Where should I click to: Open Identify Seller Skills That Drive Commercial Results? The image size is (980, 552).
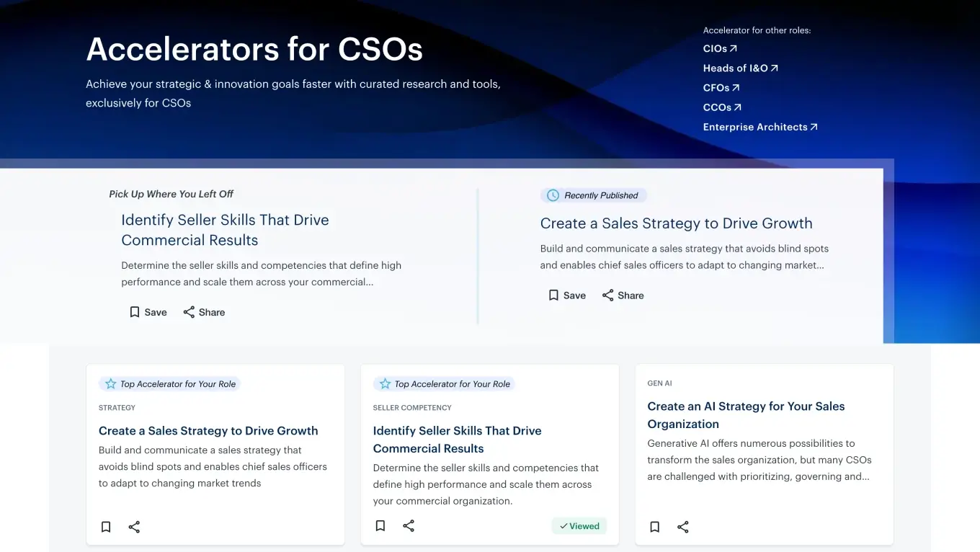point(457,440)
